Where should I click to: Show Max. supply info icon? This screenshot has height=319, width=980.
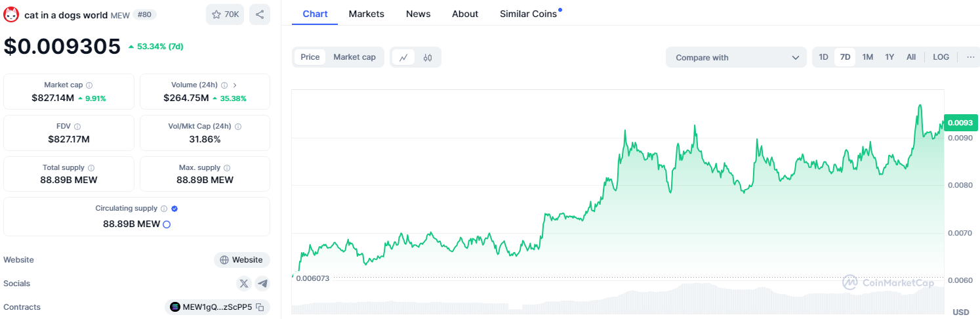tap(227, 168)
